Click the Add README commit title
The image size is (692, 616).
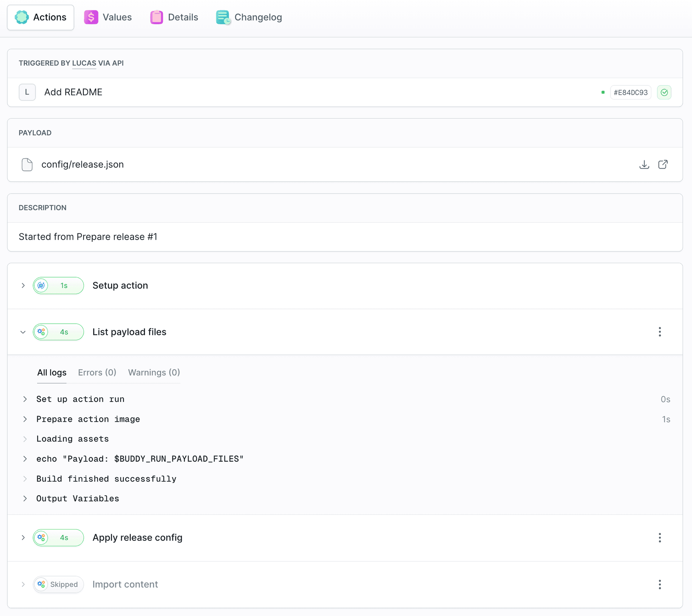coord(73,92)
